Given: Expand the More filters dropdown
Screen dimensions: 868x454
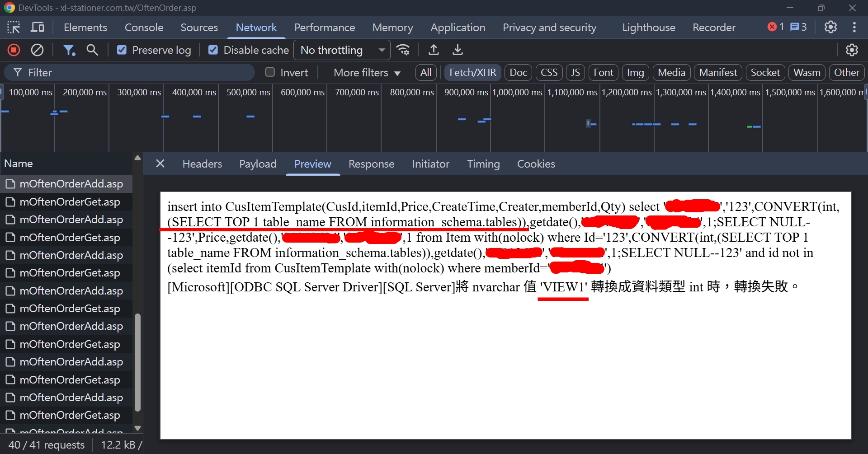Looking at the screenshot, I should click(367, 73).
